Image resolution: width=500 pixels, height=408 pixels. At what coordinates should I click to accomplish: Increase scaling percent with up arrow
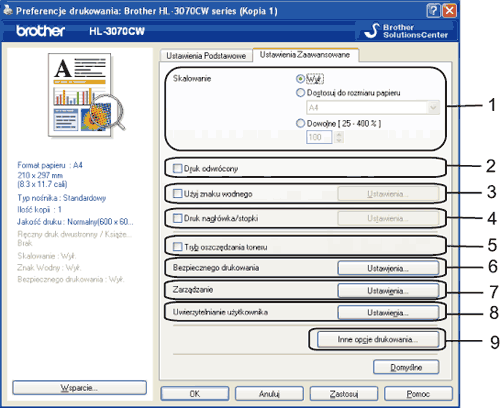339,134
